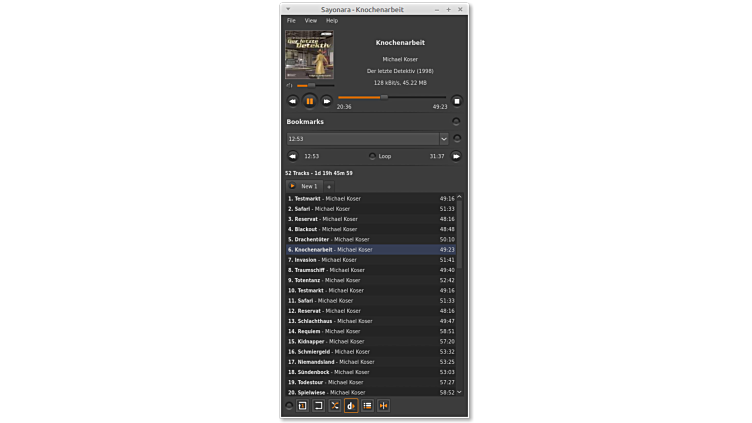Toggle shuffle mode in playlist toolbar
This screenshot has width=752, height=423.
[335, 406]
